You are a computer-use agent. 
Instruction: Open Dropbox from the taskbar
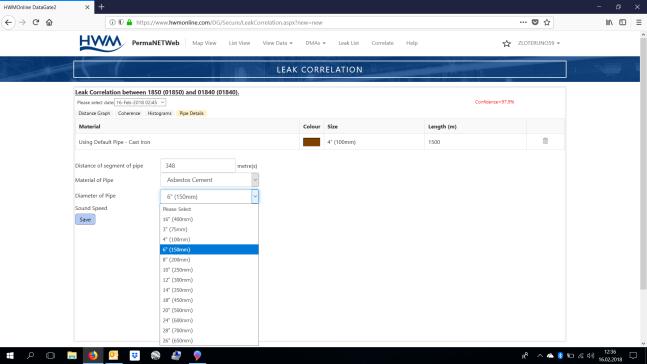point(135,355)
